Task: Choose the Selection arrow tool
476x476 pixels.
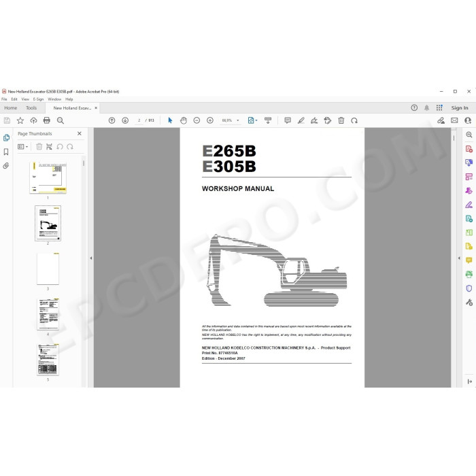Action: click(170, 120)
